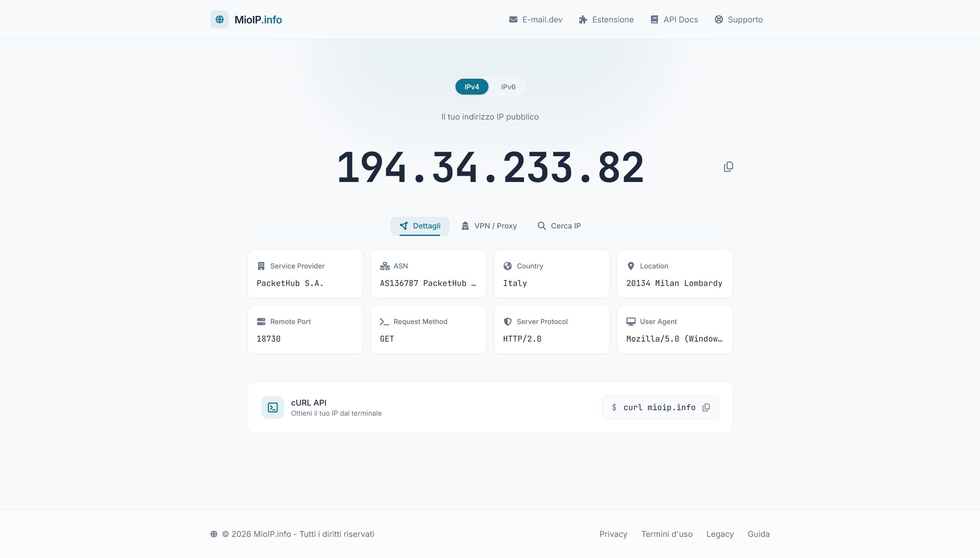Switch to the Dettagli tab
Viewport: 980px width, 558px height.
420,226
